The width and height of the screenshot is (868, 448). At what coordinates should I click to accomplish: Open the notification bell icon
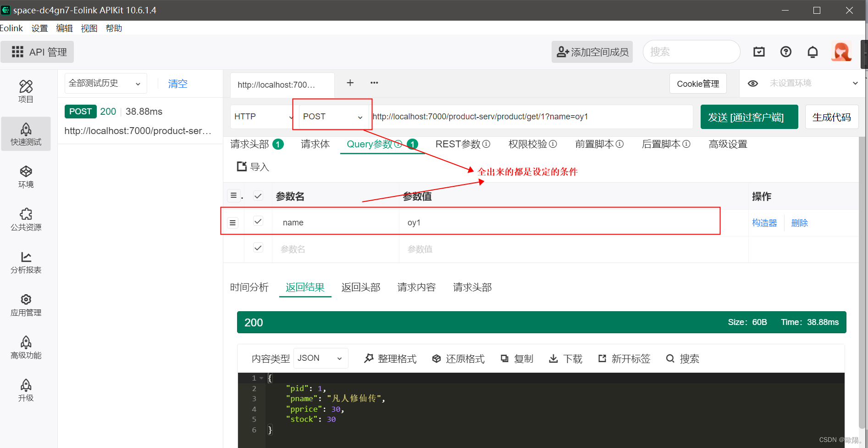coord(813,52)
